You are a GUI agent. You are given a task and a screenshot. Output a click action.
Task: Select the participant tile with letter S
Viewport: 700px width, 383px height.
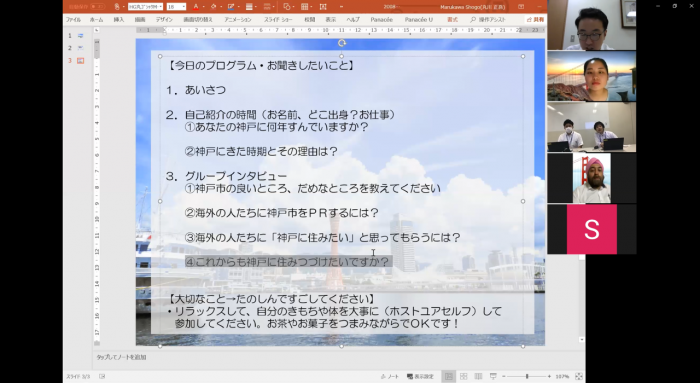(x=592, y=229)
